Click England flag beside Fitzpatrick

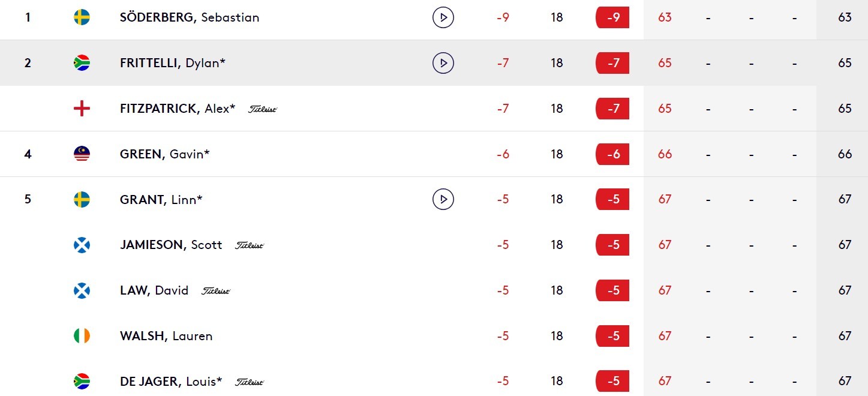click(x=82, y=109)
